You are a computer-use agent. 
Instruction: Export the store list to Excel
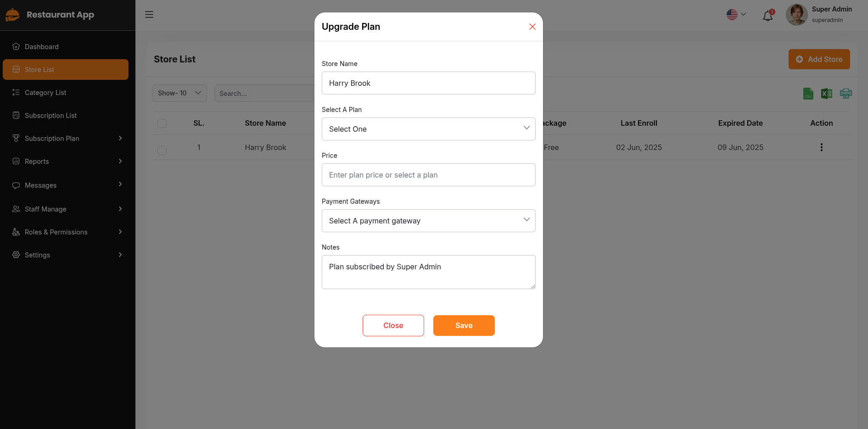(x=827, y=94)
